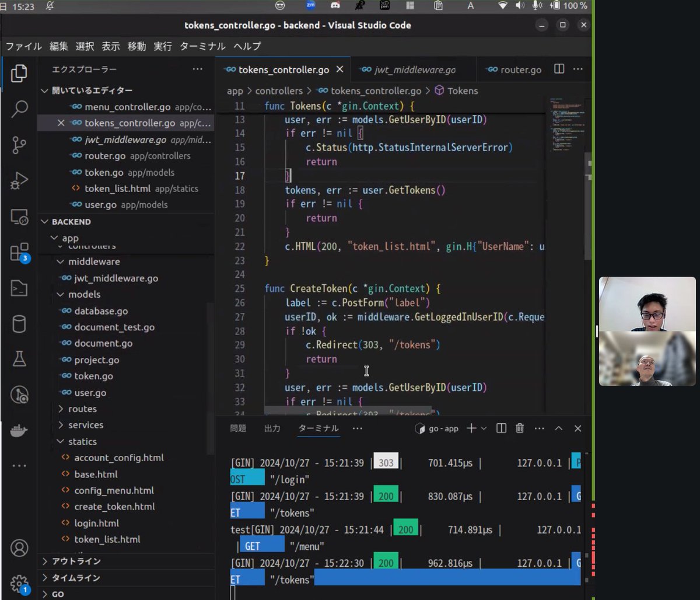Open database.go in models folder
This screenshot has height=600, width=700.
[101, 311]
